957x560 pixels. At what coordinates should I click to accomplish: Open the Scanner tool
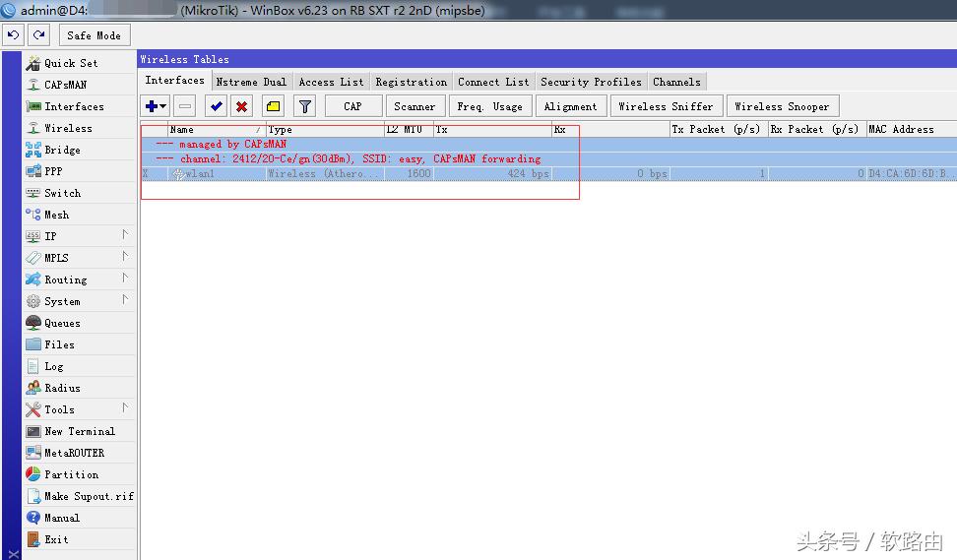415,106
